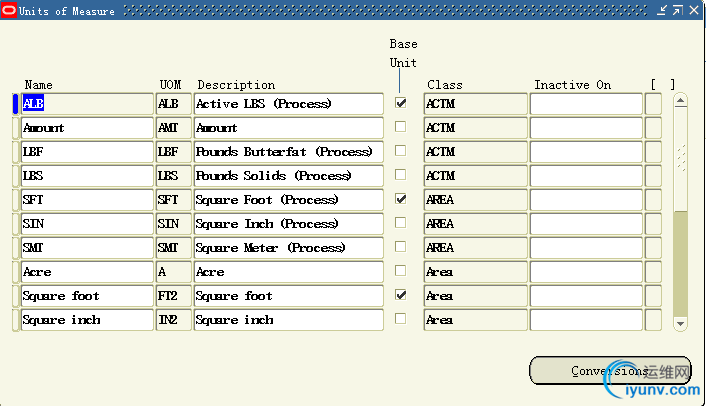Click description 'Active LBS (Process)'
Image resolution: width=706 pixels, height=406 pixels.
(x=289, y=104)
